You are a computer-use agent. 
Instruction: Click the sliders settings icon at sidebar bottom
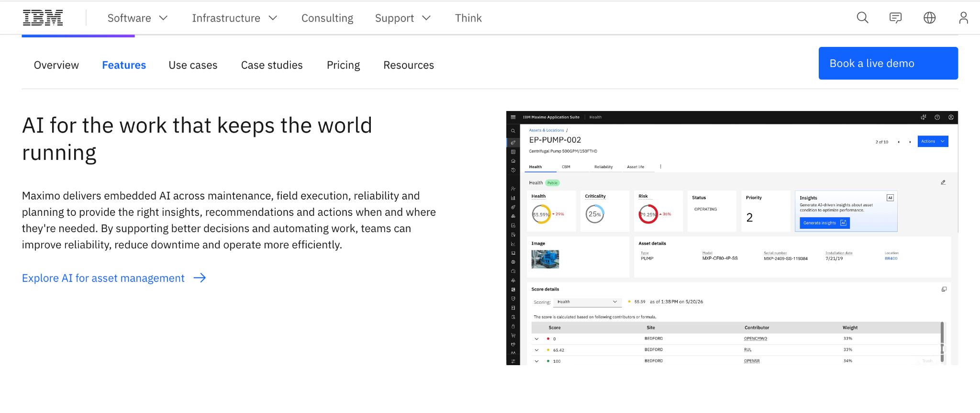point(513,361)
